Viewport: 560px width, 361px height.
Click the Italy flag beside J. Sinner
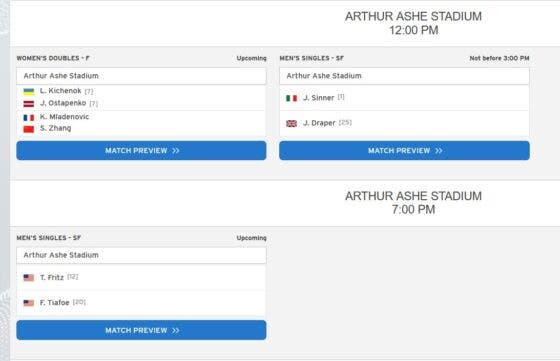pos(291,98)
